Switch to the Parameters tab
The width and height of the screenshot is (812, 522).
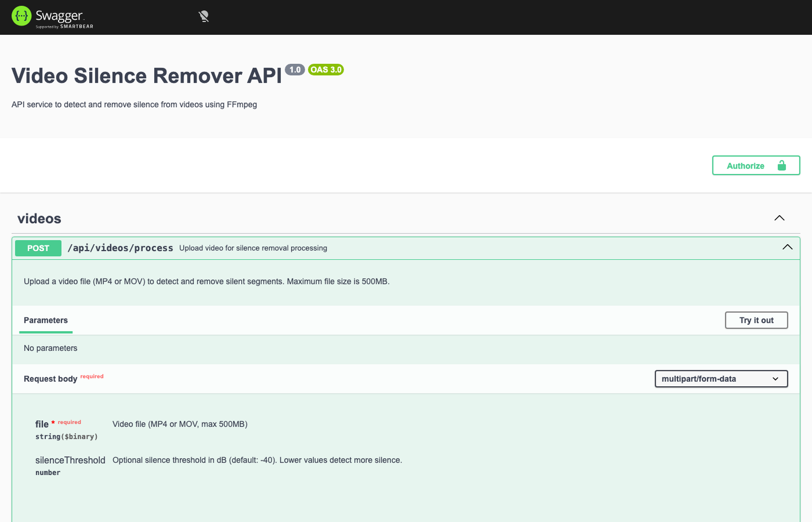click(45, 320)
